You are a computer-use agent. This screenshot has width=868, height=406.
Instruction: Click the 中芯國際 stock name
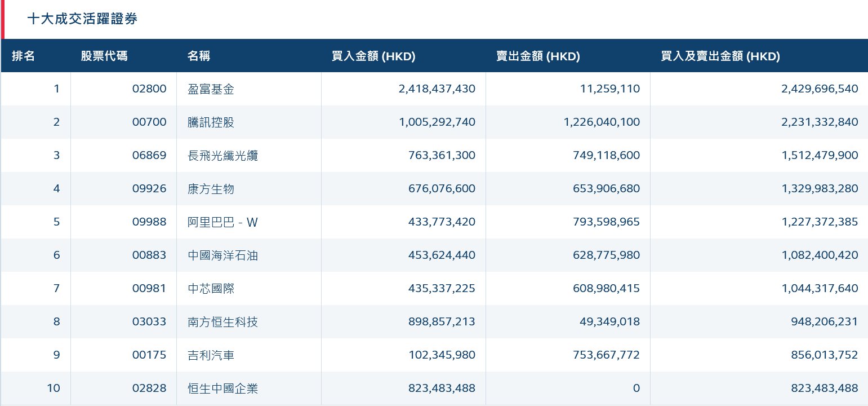click(211, 289)
